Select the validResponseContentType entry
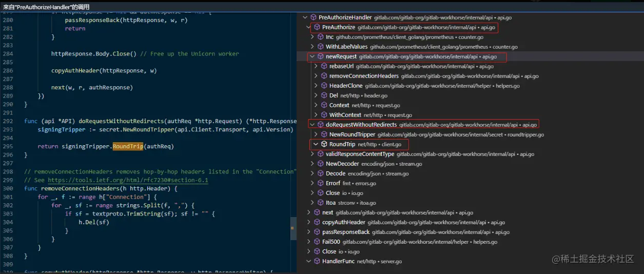644x274 pixels. tap(470, 154)
